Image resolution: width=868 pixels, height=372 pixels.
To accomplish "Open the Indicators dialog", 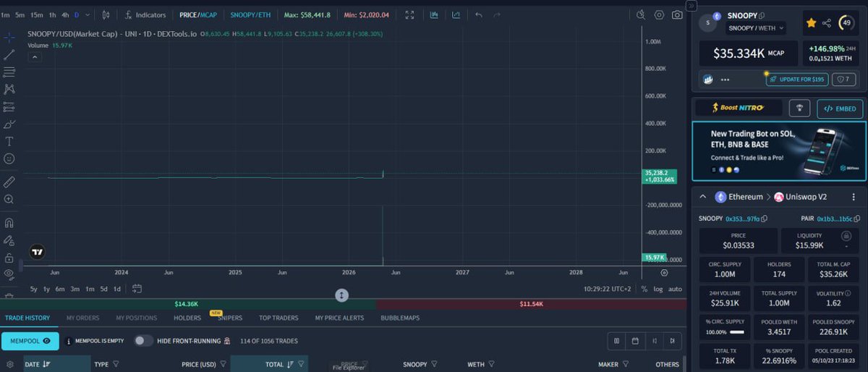I will pos(145,14).
